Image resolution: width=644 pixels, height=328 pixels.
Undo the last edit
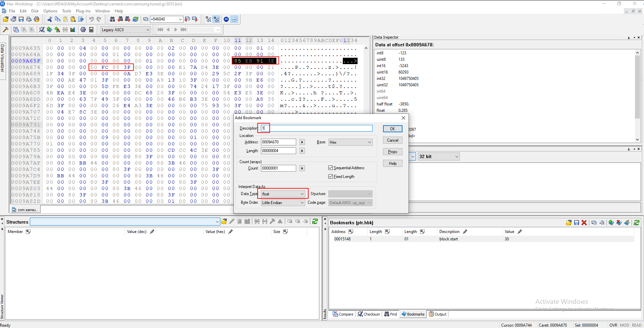(91, 19)
